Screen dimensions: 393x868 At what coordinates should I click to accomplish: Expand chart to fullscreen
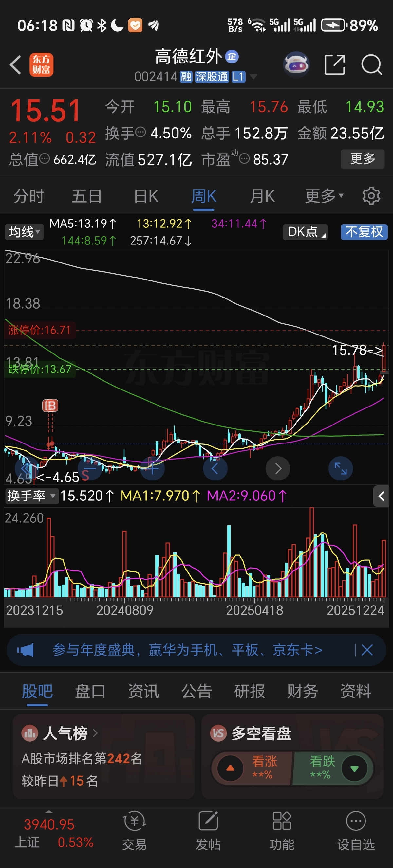point(341,468)
